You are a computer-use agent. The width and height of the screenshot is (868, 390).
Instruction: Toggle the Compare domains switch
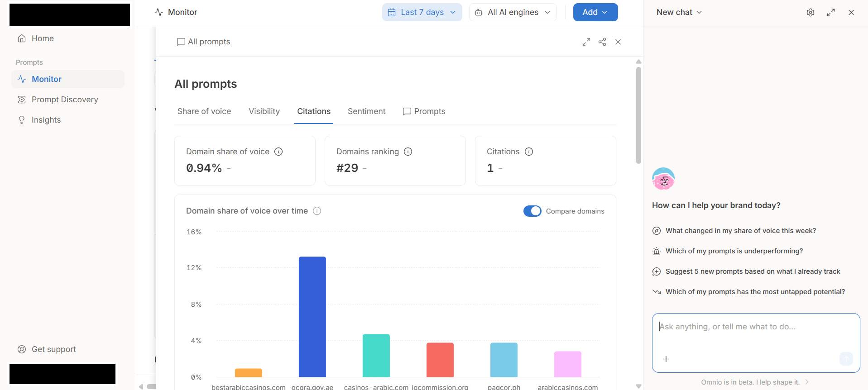click(532, 211)
